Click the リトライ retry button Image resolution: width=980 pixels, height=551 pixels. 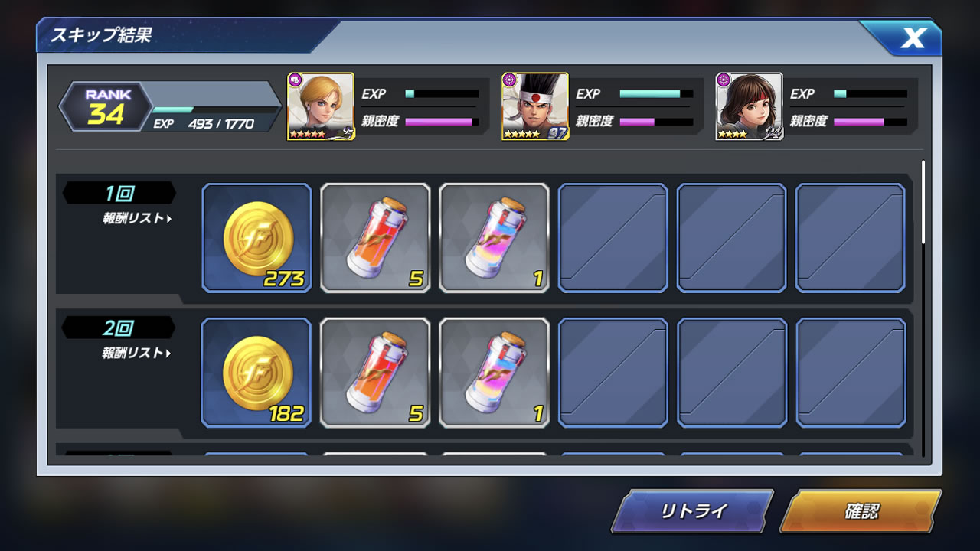tap(692, 511)
